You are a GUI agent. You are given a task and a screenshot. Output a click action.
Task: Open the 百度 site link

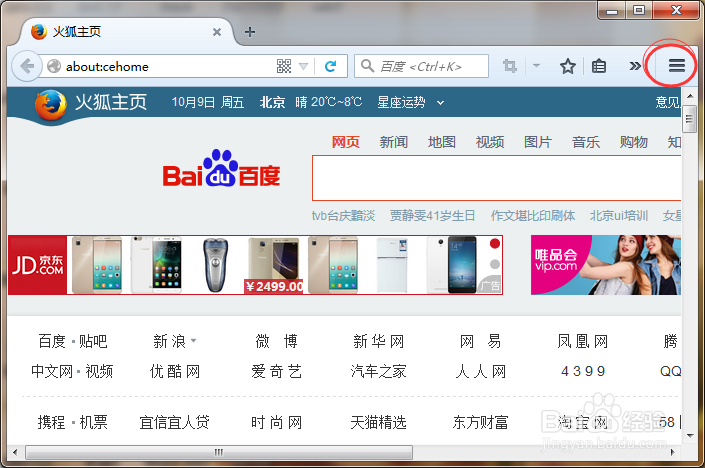(52, 341)
